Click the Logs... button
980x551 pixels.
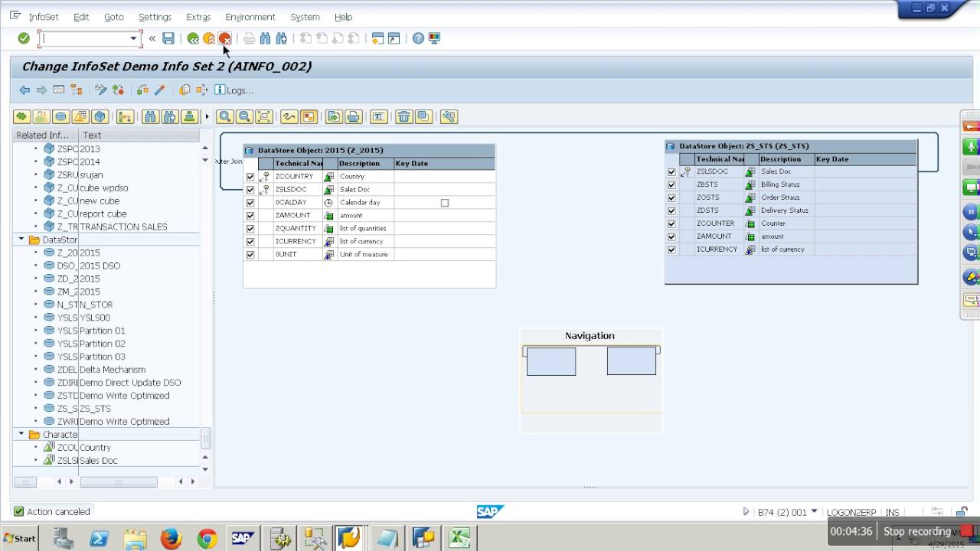pos(234,90)
